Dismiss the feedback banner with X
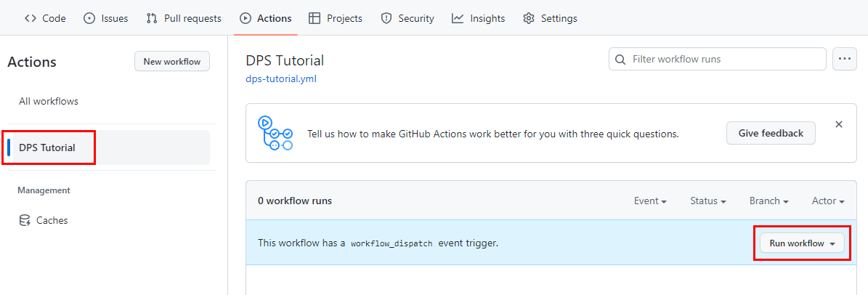868x295 pixels. 839,124
